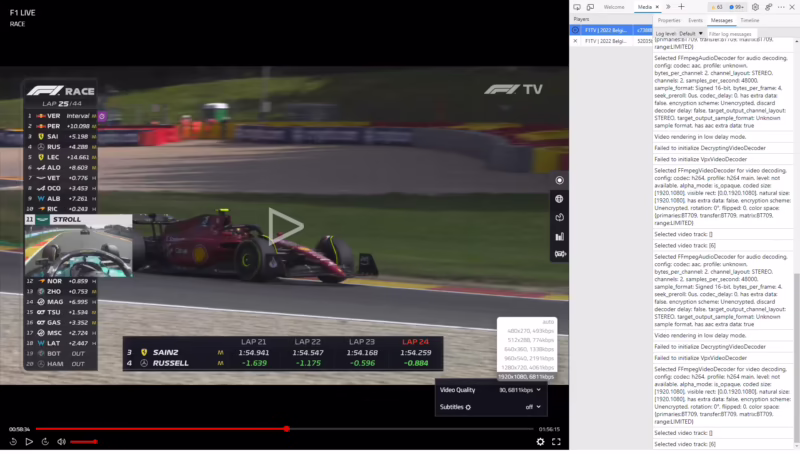
Task: Seek using the red video progress bar handle
Action: pyautogui.click(x=287, y=429)
